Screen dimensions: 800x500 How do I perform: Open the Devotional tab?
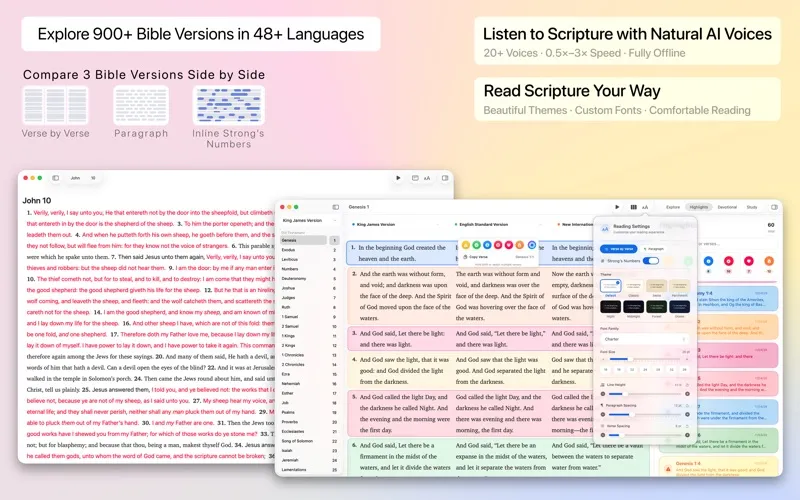tap(727, 207)
